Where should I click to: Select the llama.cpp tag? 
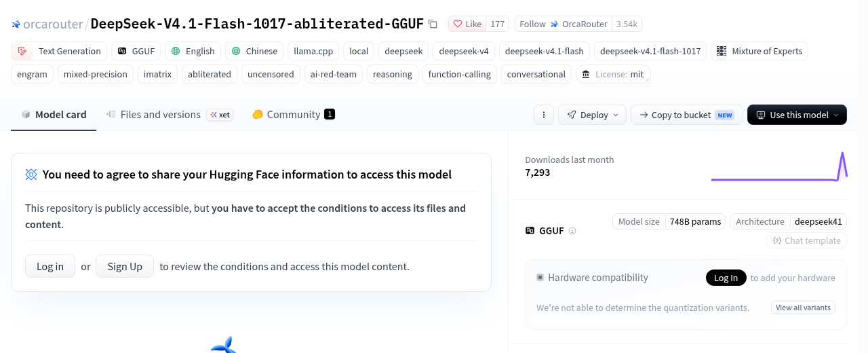[x=313, y=51]
